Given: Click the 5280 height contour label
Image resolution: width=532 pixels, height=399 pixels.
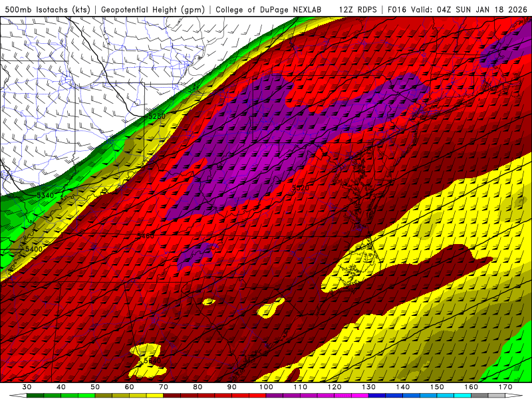Looking at the screenshot, I should pyautogui.click(x=157, y=116).
